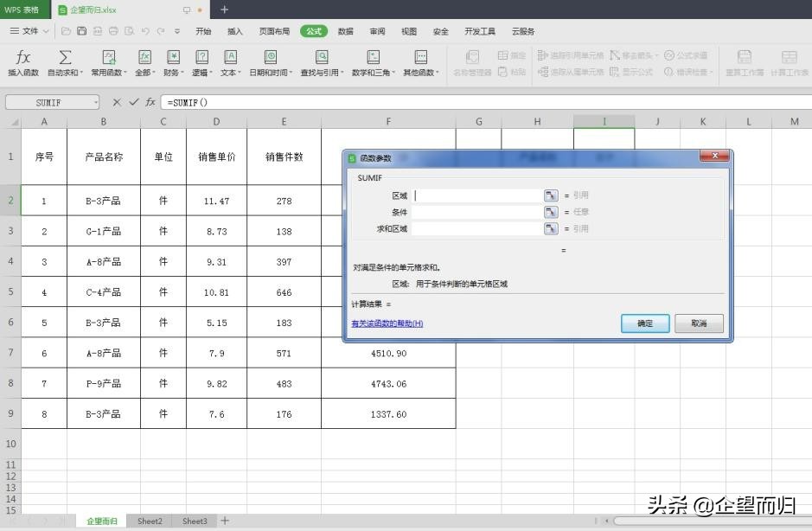The image size is (812, 531).
Task: Click the 指定 names icon
Action: point(502,54)
